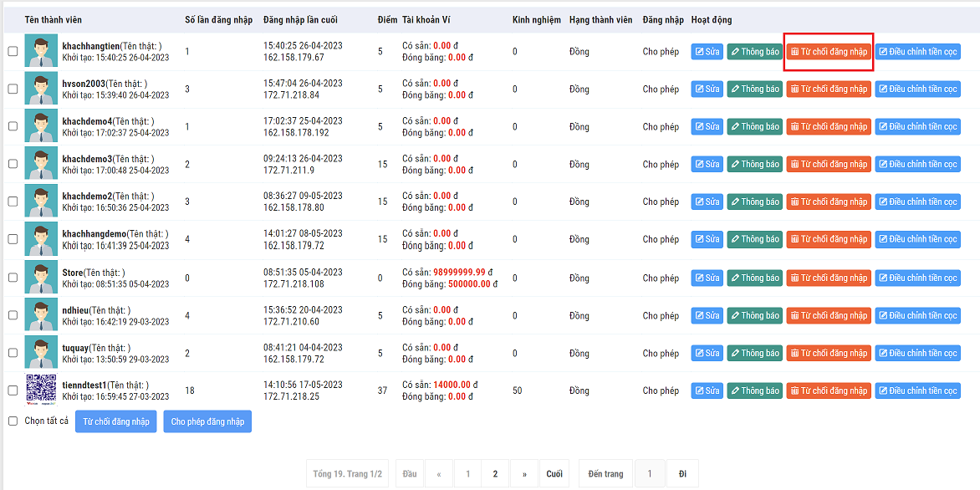Deny login for khachhangtien user
The image size is (980, 490).
pyautogui.click(x=829, y=52)
